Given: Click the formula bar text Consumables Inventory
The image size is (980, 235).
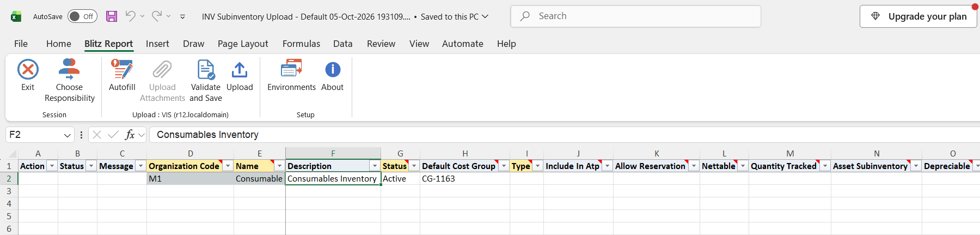Looking at the screenshot, I should (207, 135).
